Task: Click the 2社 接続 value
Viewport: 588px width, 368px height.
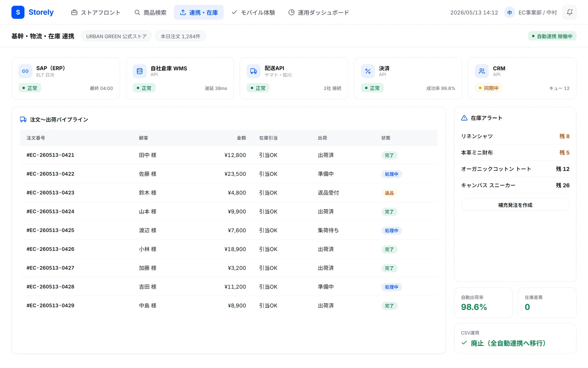Action: (x=332, y=88)
